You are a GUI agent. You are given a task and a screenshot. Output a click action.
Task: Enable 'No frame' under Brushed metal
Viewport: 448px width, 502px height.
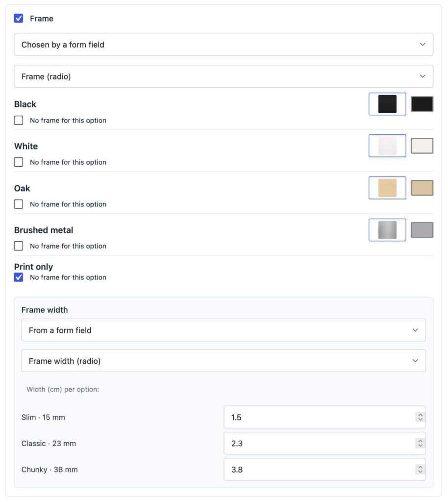[x=19, y=246]
